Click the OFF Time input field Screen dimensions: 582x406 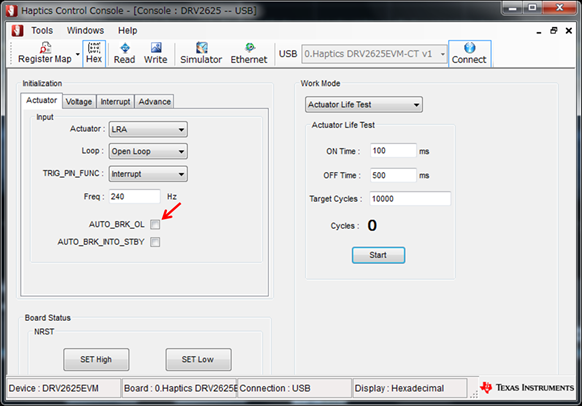pos(393,175)
